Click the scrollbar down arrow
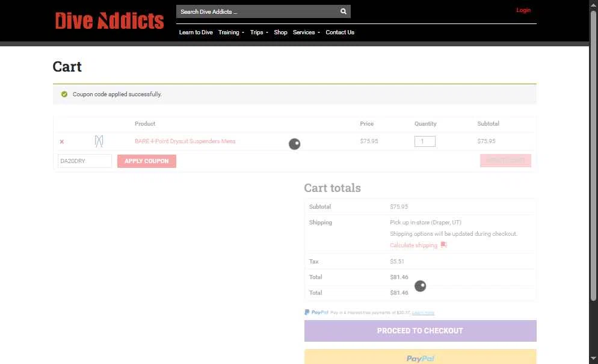 pos(593,359)
